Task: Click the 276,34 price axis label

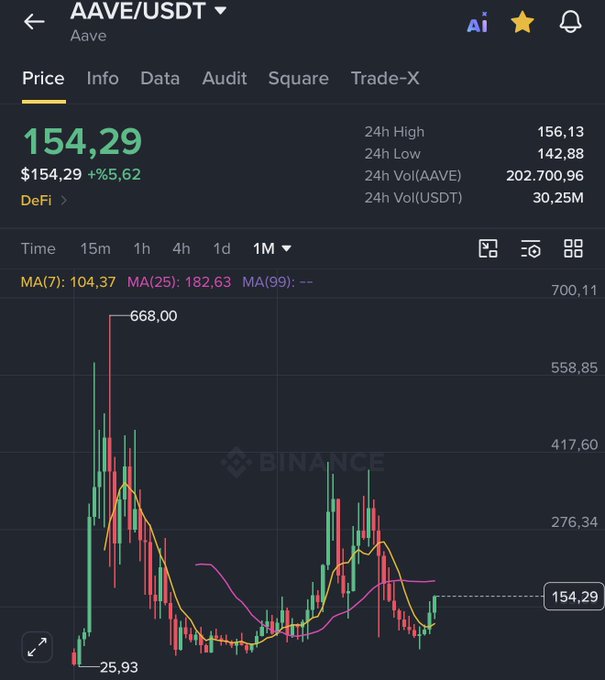Action: coord(574,522)
